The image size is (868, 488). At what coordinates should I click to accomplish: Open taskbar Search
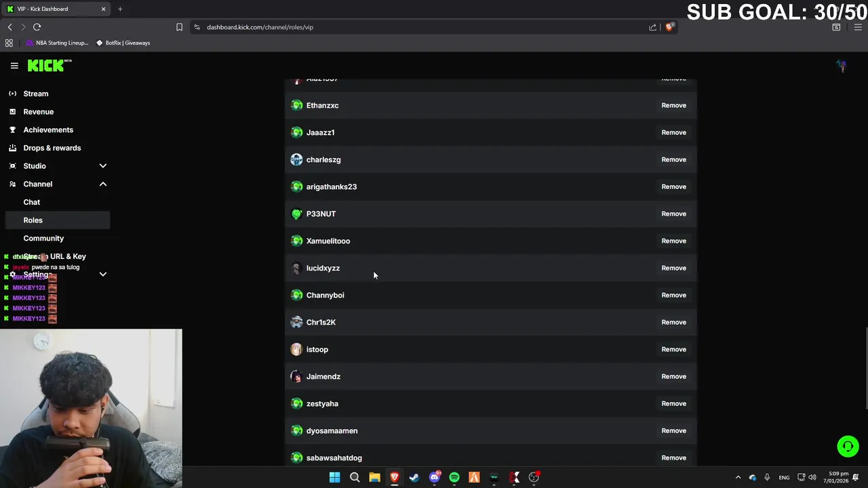354,477
